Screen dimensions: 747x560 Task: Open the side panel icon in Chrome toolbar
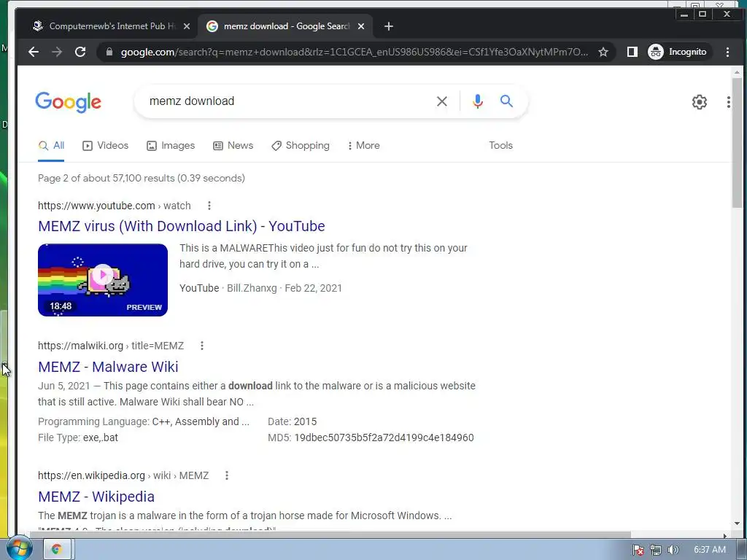(632, 52)
